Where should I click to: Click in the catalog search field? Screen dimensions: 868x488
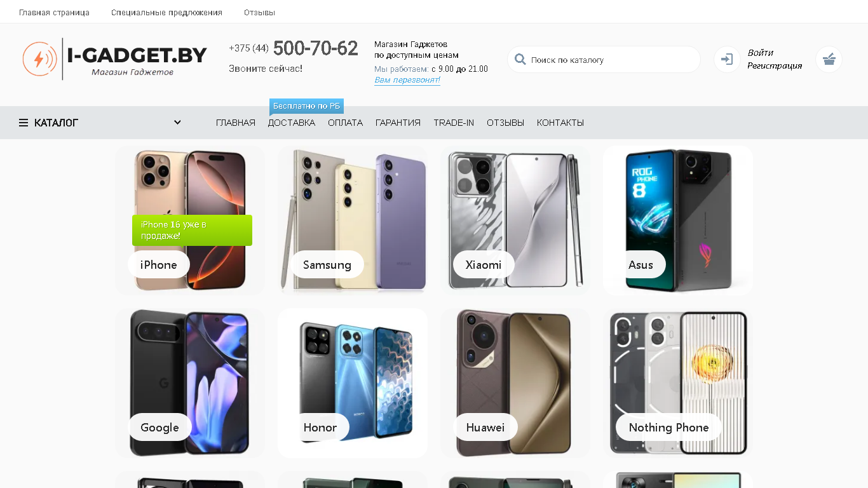click(610, 60)
